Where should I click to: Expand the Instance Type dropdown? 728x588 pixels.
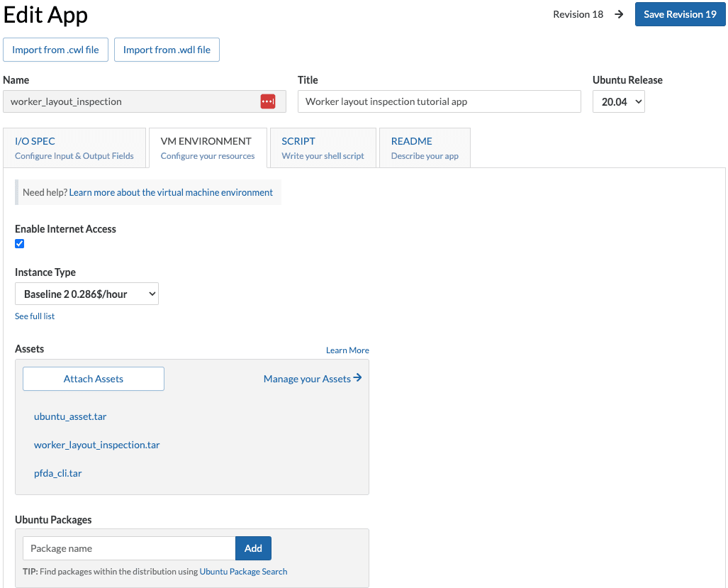(x=86, y=294)
